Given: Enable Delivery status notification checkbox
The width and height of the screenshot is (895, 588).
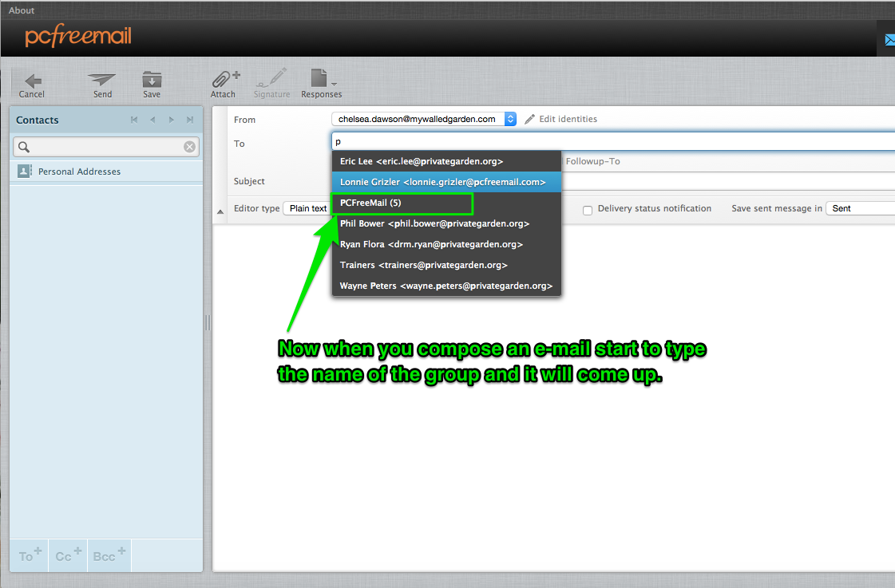Looking at the screenshot, I should [x=588, y=210].
